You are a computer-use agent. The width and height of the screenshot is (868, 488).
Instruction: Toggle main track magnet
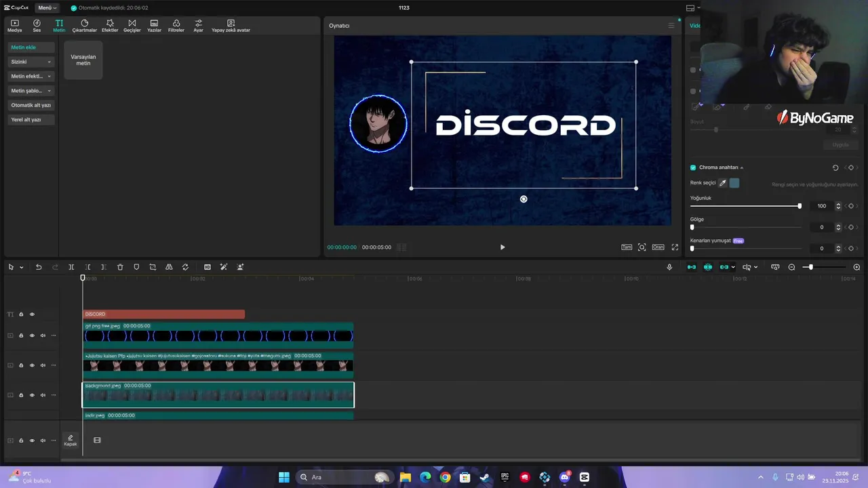coord(692,267)
